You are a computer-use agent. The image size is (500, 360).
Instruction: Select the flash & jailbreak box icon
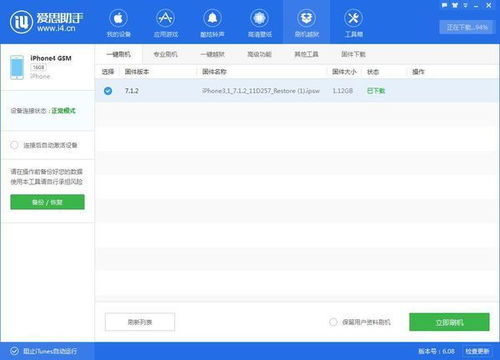(x=307, y=18)
